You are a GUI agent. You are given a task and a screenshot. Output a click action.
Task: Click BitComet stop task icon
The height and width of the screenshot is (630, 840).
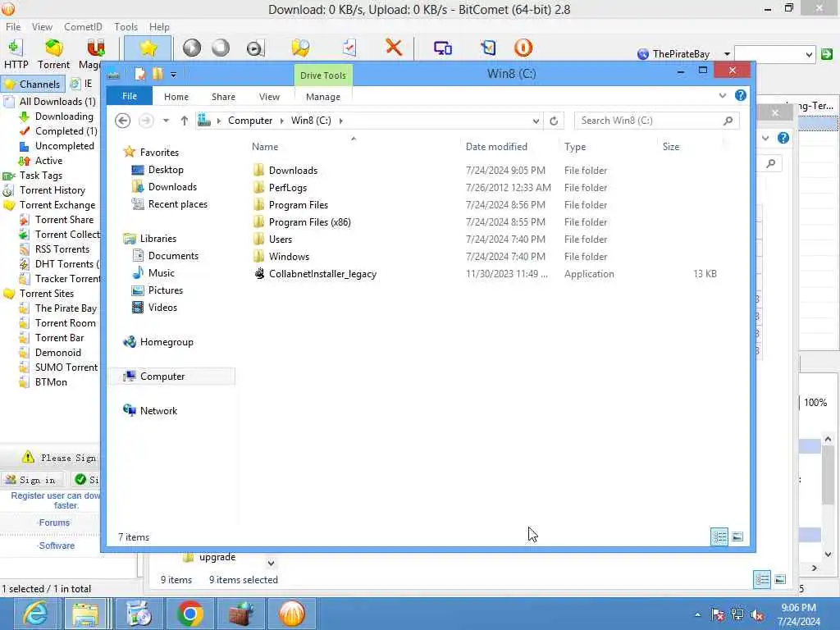(x=220, y=48)
